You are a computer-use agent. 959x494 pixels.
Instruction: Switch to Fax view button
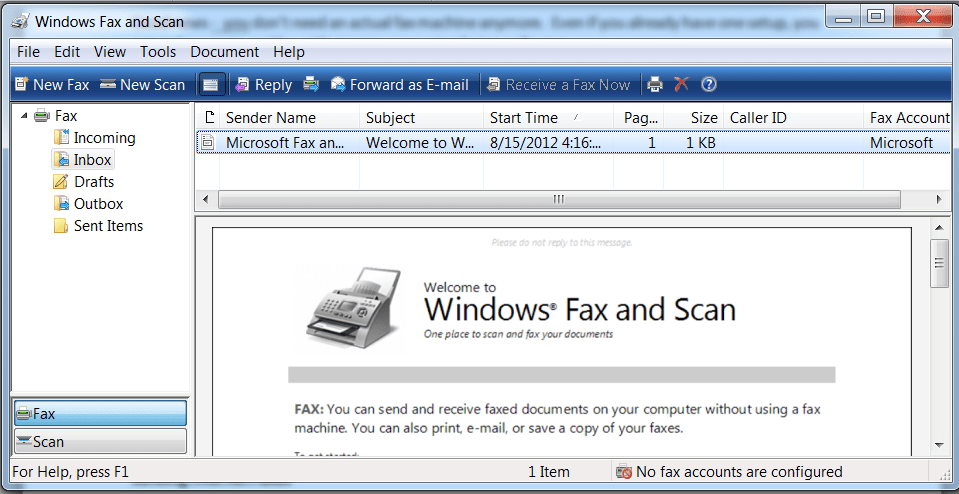100,413
